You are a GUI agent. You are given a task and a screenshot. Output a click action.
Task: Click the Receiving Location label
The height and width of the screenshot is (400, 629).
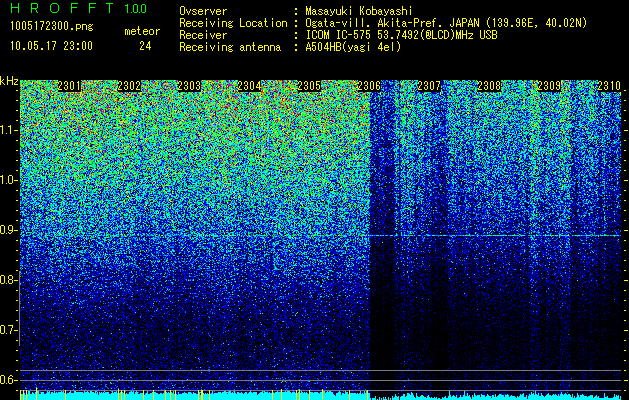pyautogui.click(x=233, y=23)
